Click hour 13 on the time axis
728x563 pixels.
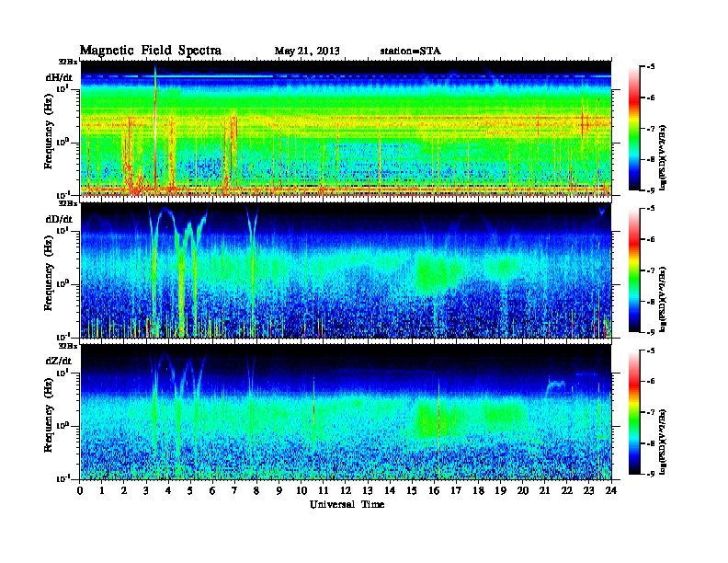coord(368,490)
